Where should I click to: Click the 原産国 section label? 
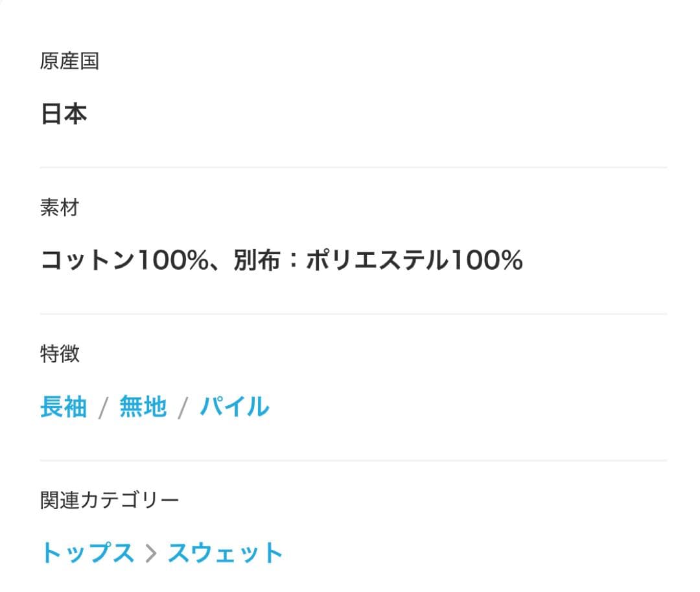point(69,62)
